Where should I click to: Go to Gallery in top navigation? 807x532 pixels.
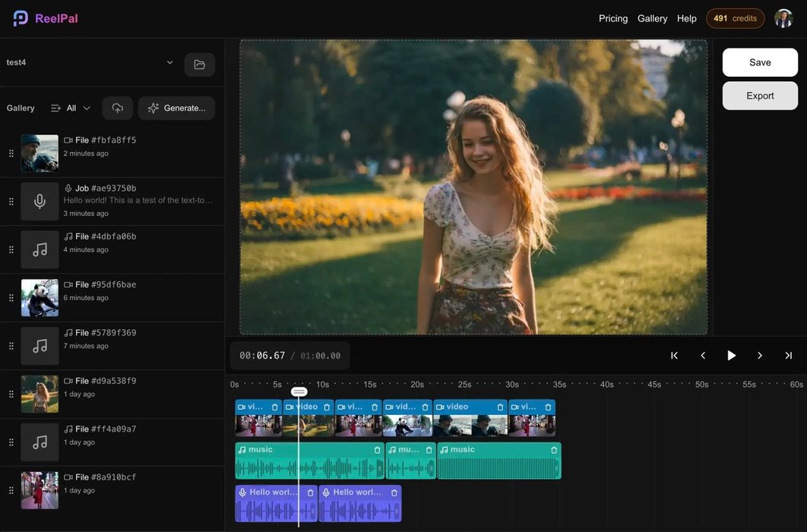(652, 18)
